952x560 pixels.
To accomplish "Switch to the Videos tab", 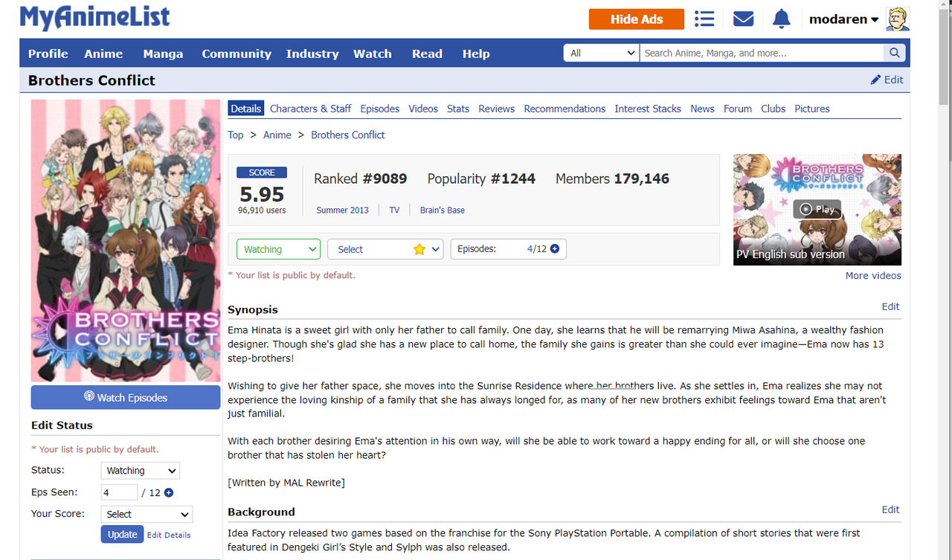I will 423,109.
